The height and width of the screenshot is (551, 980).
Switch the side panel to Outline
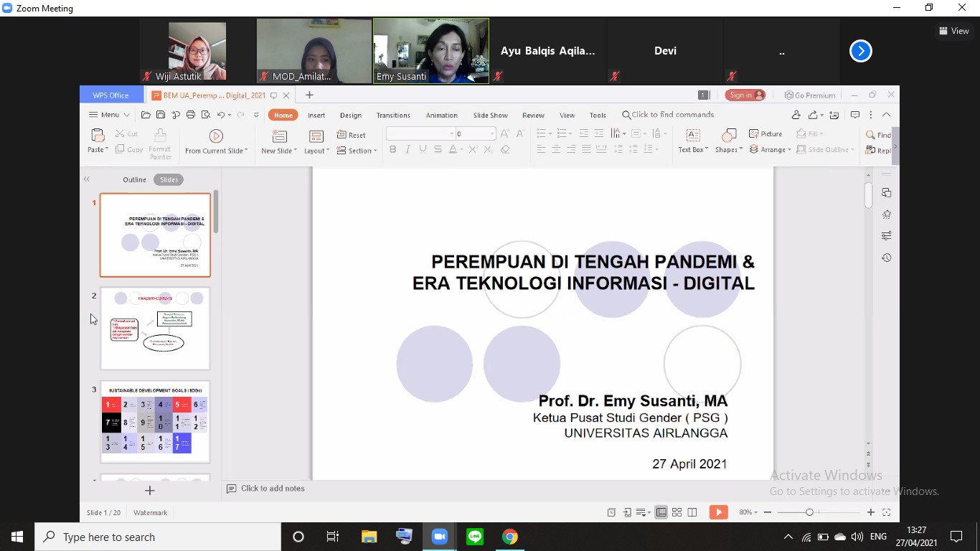[134, 179]
